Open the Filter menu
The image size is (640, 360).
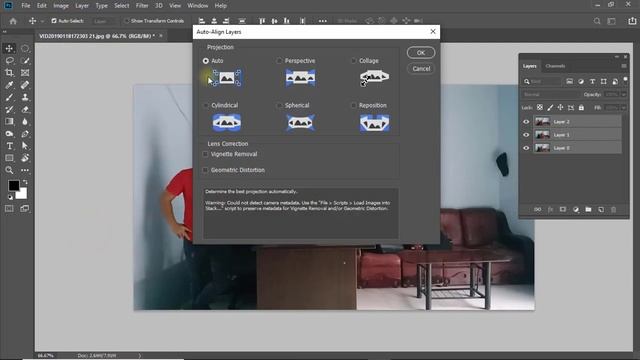[x=142, y=6]
